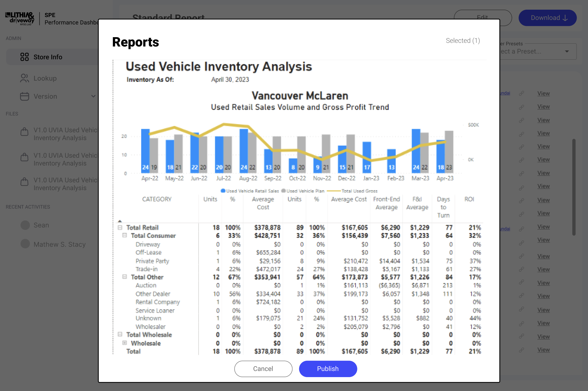Open Lookup in sidebar
Image resolution: width=588 pixels, height=391 pixels.
click(x=45, y=78)
